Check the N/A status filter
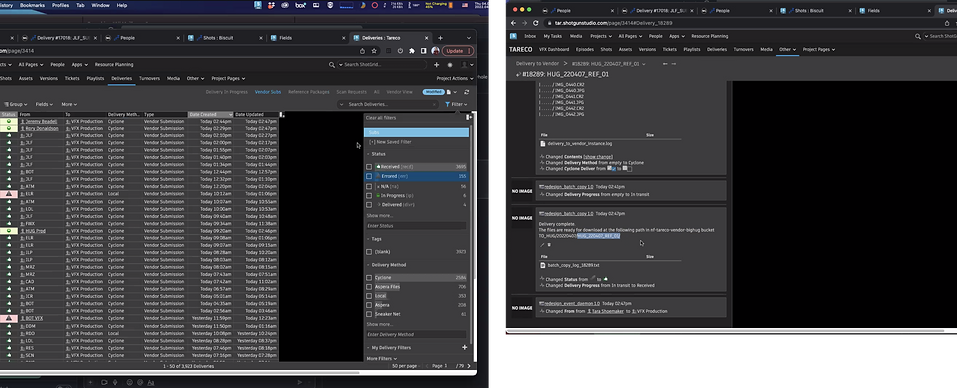Viewport: 957px width, 388px height. click(369, 186)
